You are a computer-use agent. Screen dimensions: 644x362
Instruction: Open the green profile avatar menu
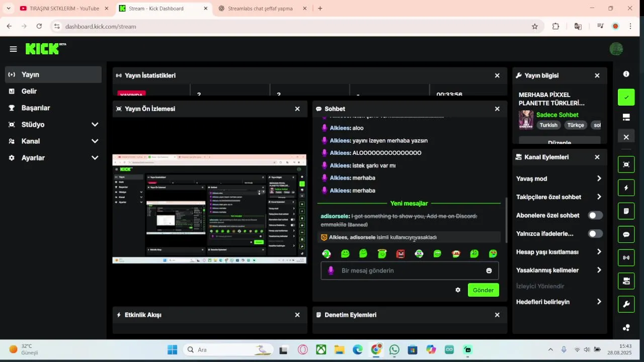pos(616,49)
